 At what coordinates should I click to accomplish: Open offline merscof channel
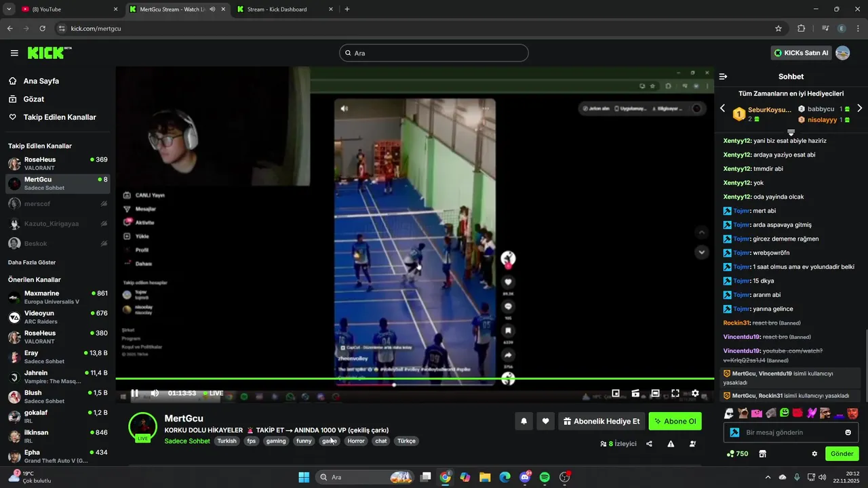58,203
